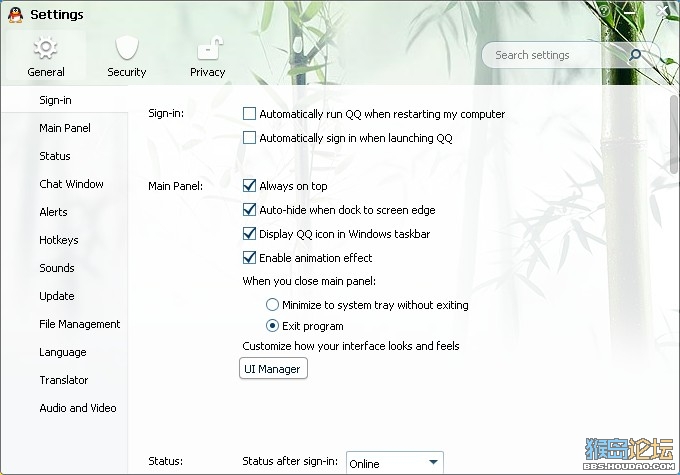Click the 'Status after sign-in:' label

coord(290,461)
